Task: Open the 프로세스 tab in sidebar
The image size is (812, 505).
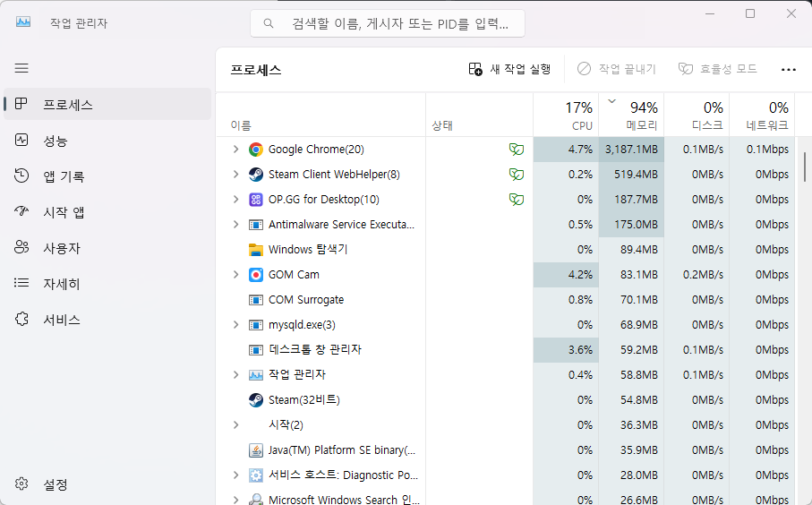Action: [x=107, y=104]
